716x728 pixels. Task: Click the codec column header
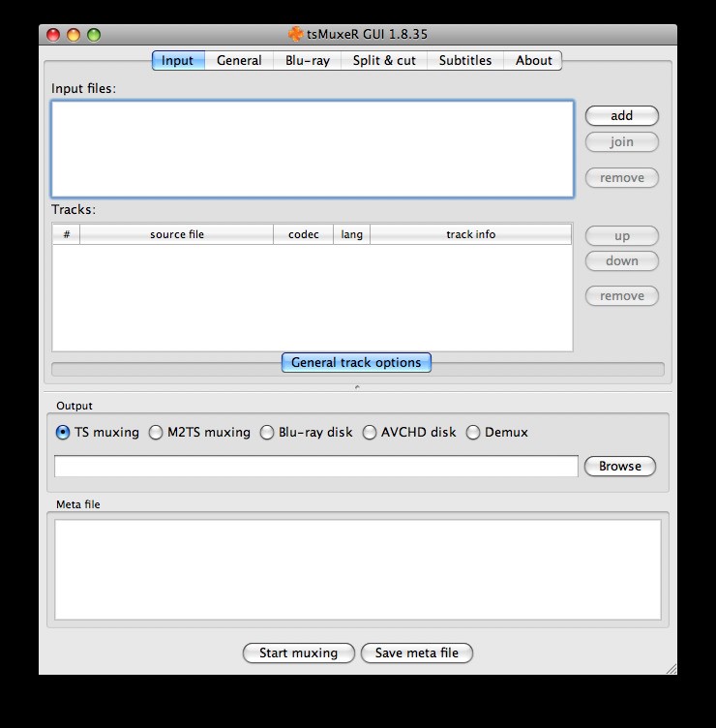(304, 234)
